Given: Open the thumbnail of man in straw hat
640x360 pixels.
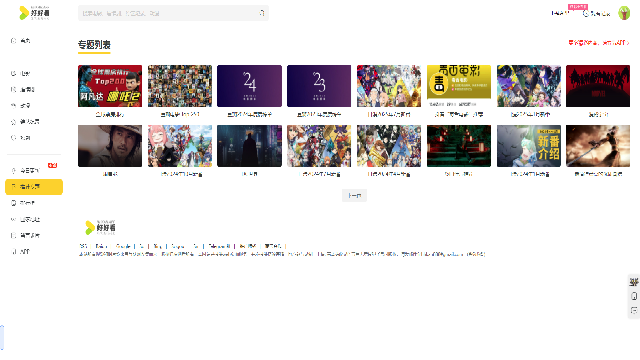Looking at the screenshot, I should point(110,146).
